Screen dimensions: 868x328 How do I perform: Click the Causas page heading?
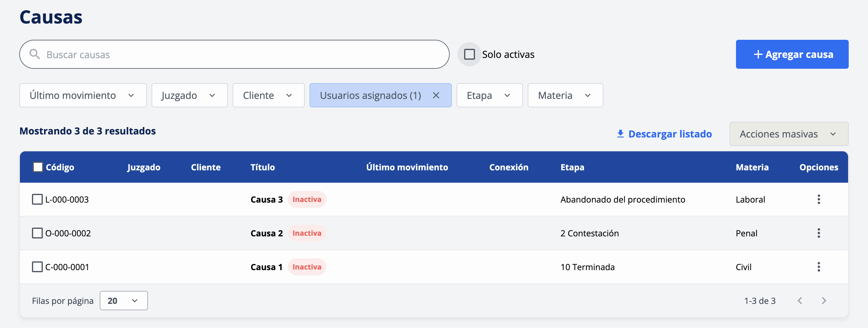(x=51, y=17)
